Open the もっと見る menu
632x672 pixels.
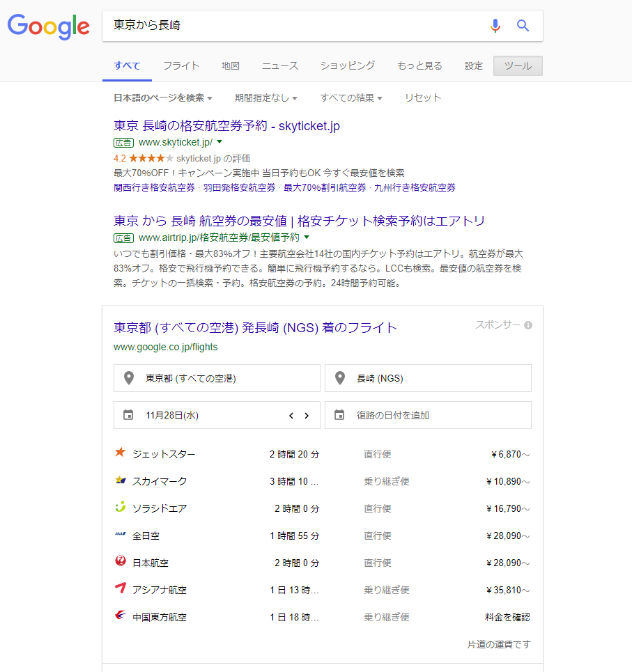pos(419,66)
